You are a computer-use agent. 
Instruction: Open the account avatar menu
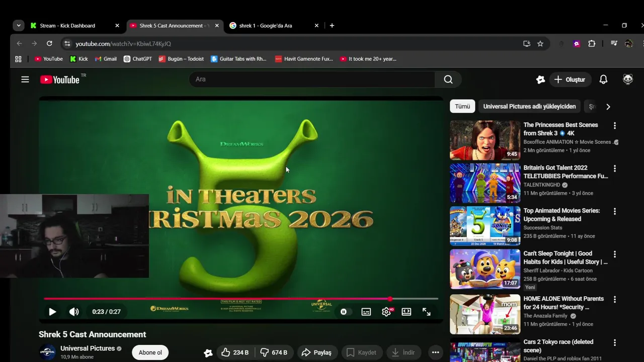point(628,79)
